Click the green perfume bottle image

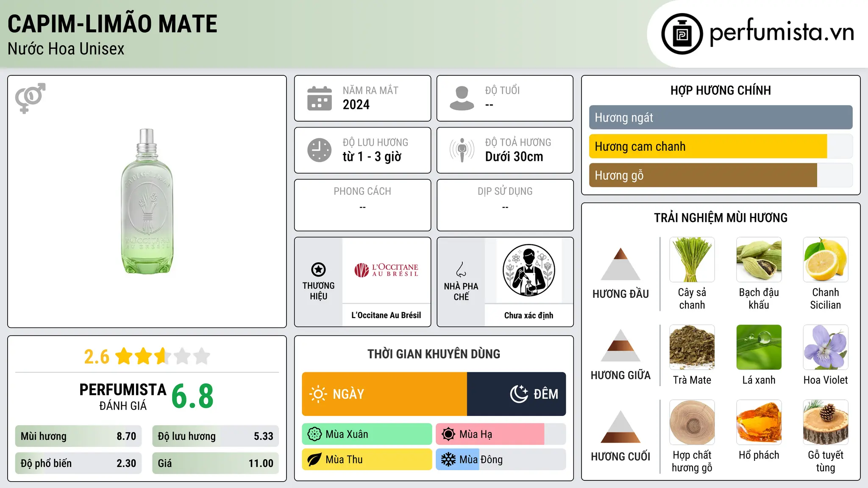(x=147, y=201)
